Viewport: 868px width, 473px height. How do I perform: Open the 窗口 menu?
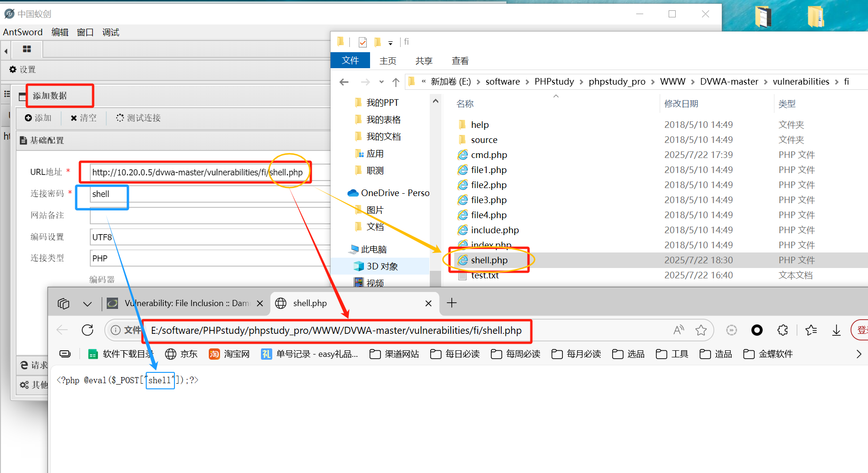(85, 32)
